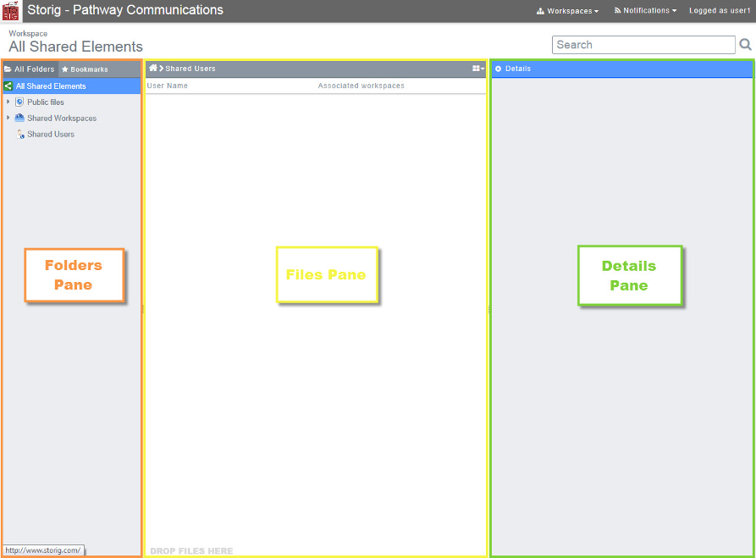Close the Details pane with its X icon
This screenshot has width=756, height=558.
point(498,69)
